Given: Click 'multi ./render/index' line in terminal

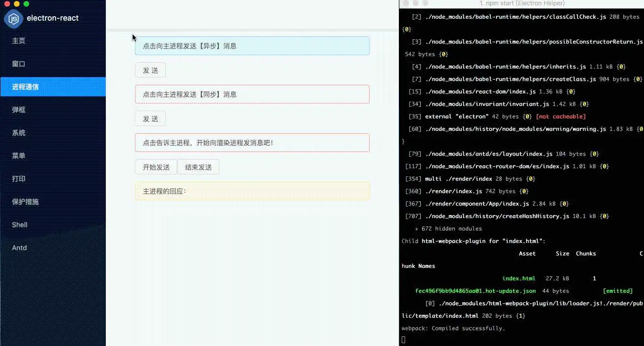Looking at the screenshot, I should (x=470, y=179).
